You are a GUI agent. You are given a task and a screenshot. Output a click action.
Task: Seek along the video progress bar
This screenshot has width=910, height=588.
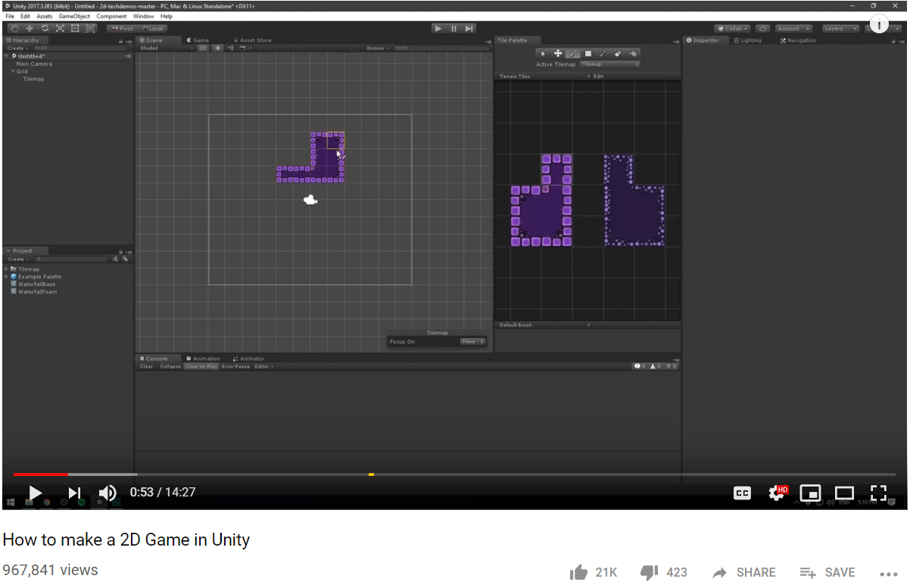pos(455,474)
